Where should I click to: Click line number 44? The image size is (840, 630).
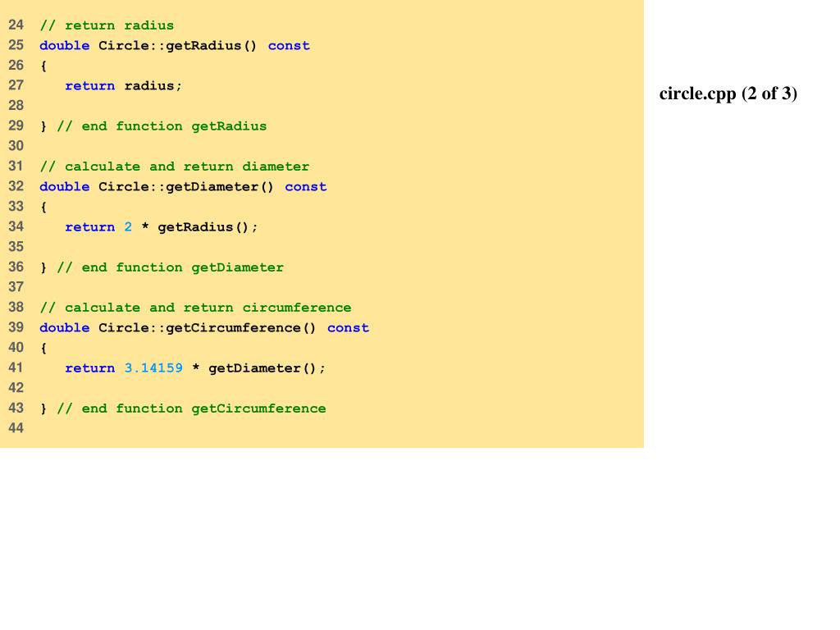pos(16,428)
